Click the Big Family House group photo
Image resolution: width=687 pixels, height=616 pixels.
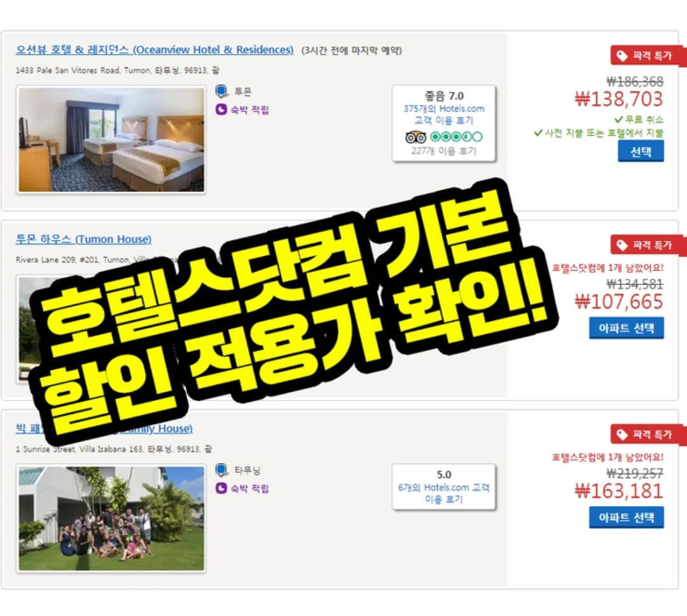point(111,518)
